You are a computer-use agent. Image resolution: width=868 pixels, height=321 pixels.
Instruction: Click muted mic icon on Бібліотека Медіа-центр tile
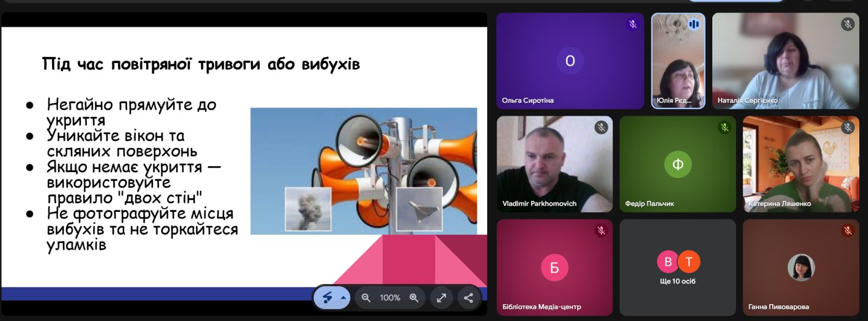[601, 231]
